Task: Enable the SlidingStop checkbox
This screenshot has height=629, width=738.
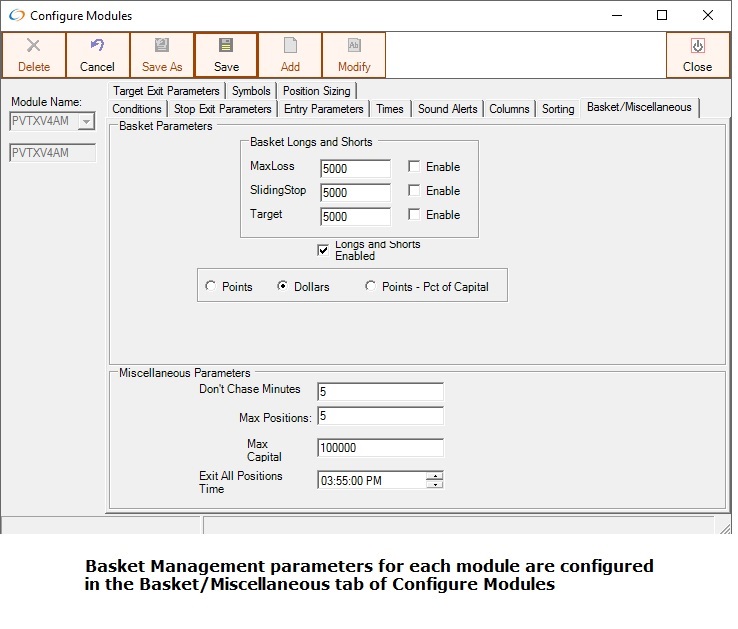Action: click(414, 191)
